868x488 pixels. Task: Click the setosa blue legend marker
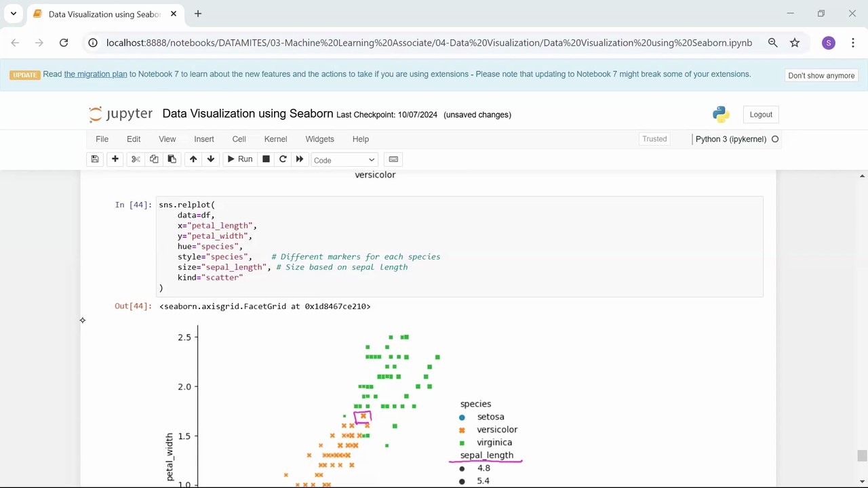462,417
